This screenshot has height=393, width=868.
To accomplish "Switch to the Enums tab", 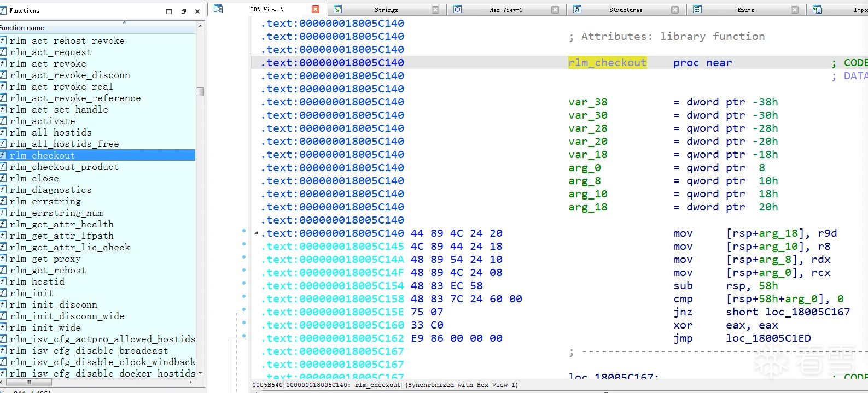I will tap(745, 10).
